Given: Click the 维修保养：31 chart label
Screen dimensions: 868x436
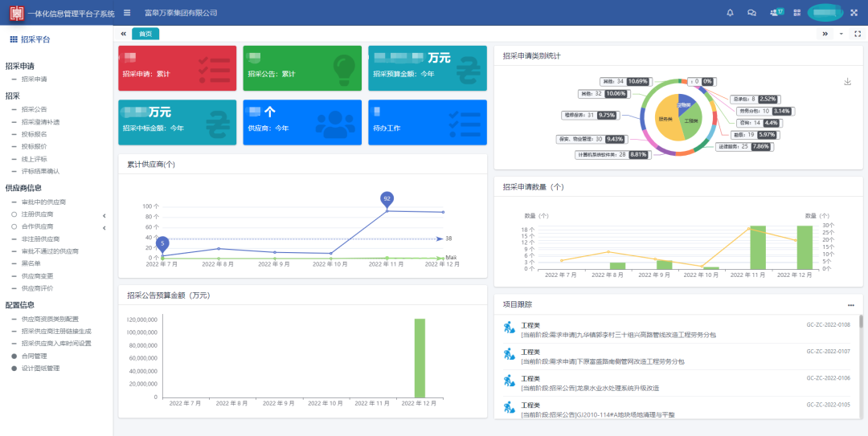Looking at the screenshot, I should [590, 115].
